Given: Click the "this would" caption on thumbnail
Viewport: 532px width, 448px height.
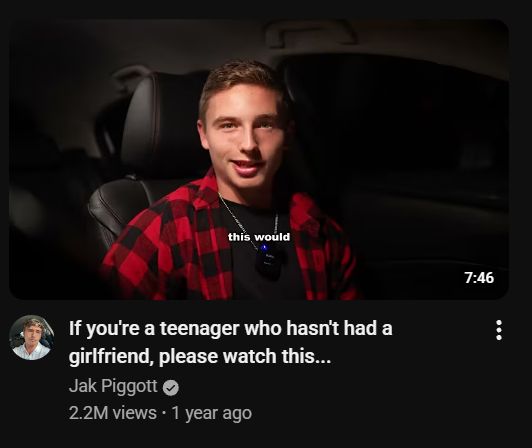Looking at the screenshot, I should pyautogui.click(x=259, y=237).
